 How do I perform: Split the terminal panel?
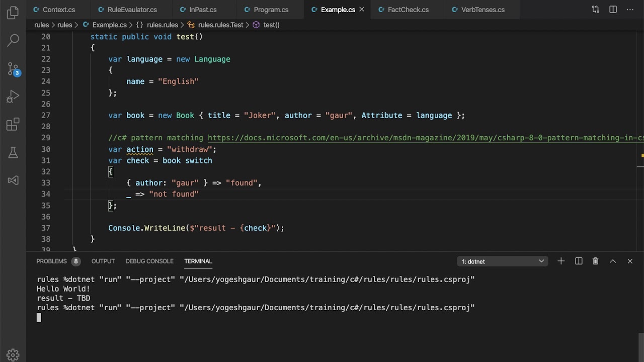579,261
